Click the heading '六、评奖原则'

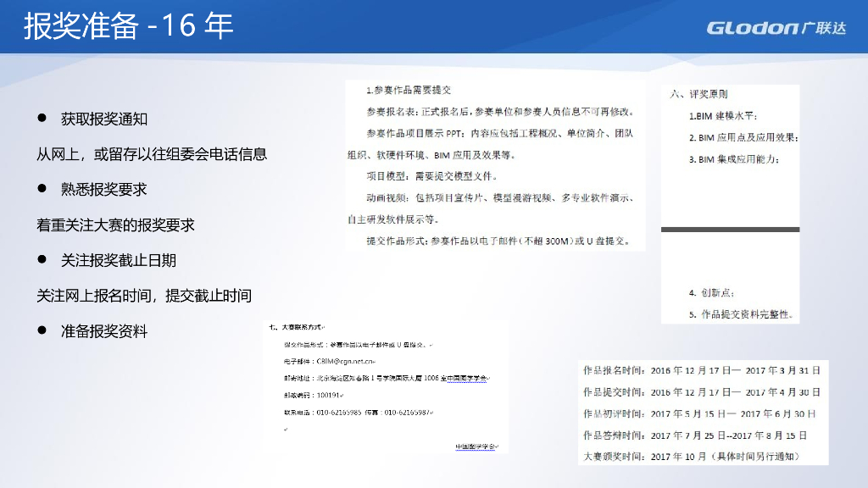coord(698,94)
